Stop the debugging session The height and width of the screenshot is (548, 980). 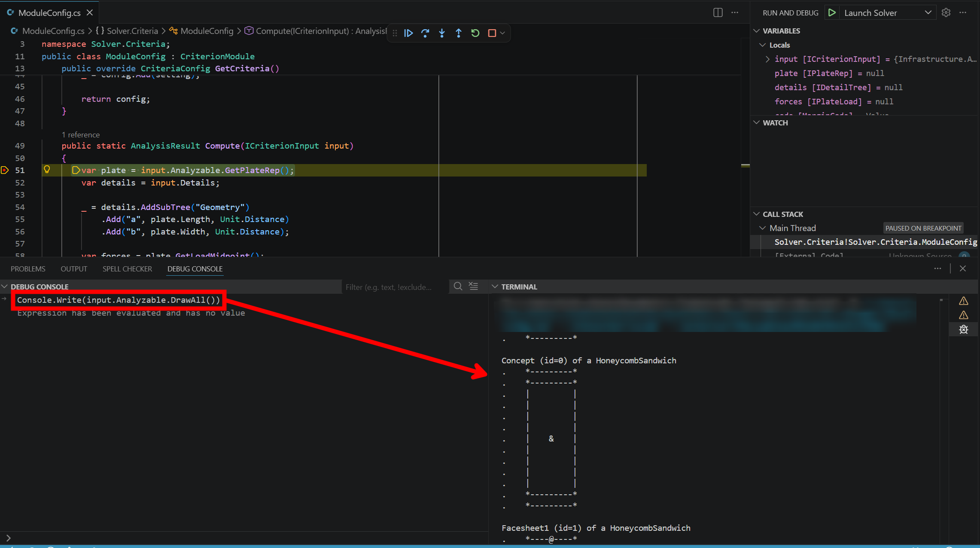coord(492,33)
